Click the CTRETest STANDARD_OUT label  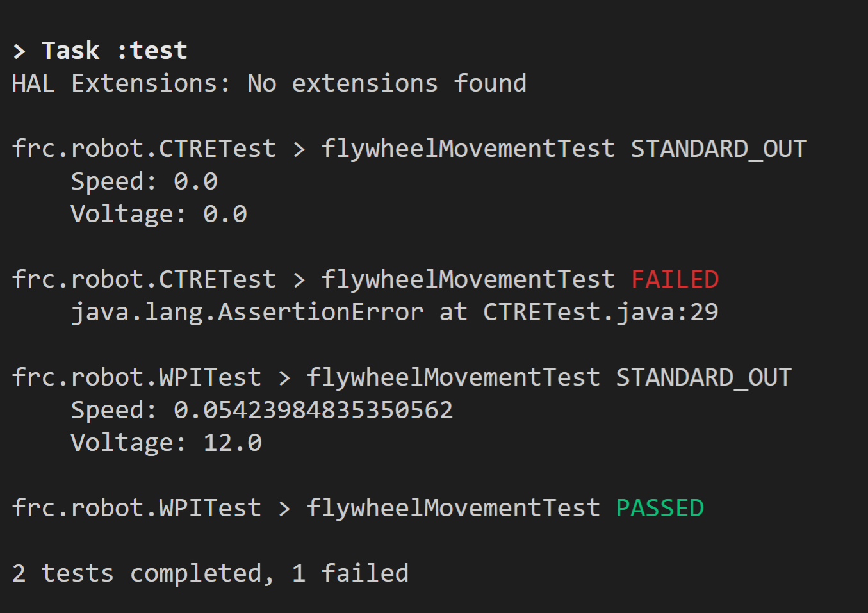coord(718,149)
